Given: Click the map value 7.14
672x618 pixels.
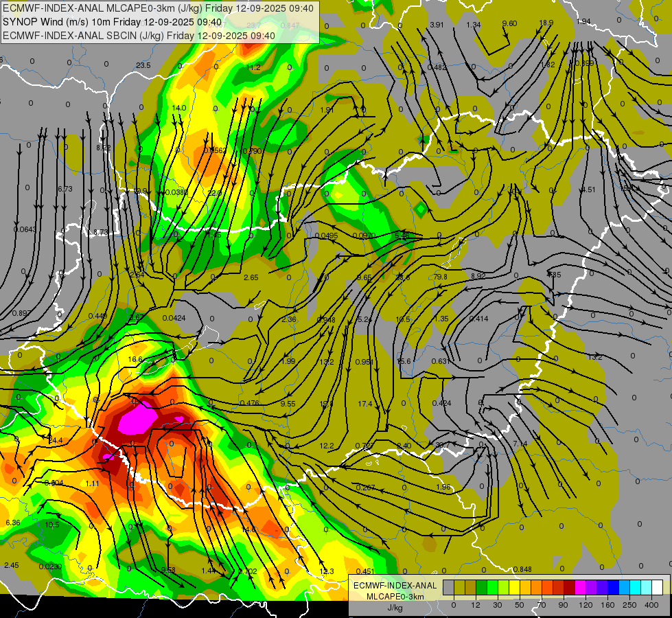Looking at the screenshot, I should pyautogui.click(x=520, y=444).
